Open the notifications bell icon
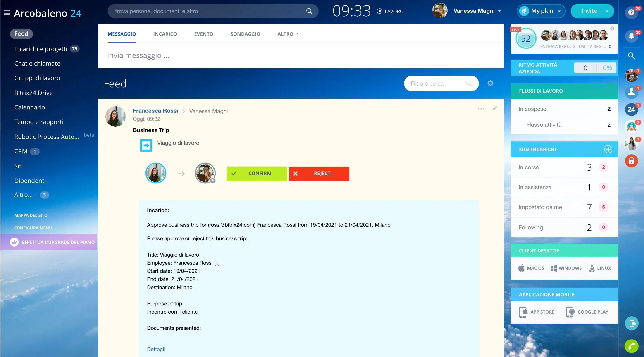This screenshot has width=644, height=357. (631, 36)
